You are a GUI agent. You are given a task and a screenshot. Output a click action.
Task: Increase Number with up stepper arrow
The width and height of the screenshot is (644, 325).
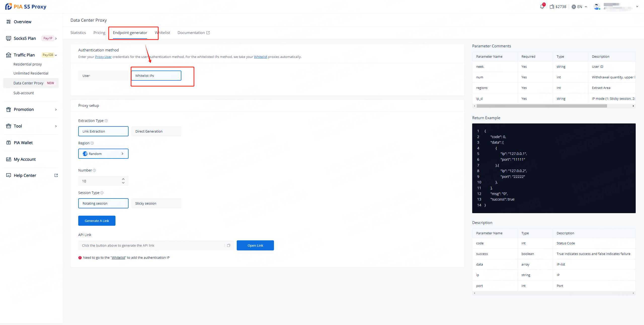[123, 179]
